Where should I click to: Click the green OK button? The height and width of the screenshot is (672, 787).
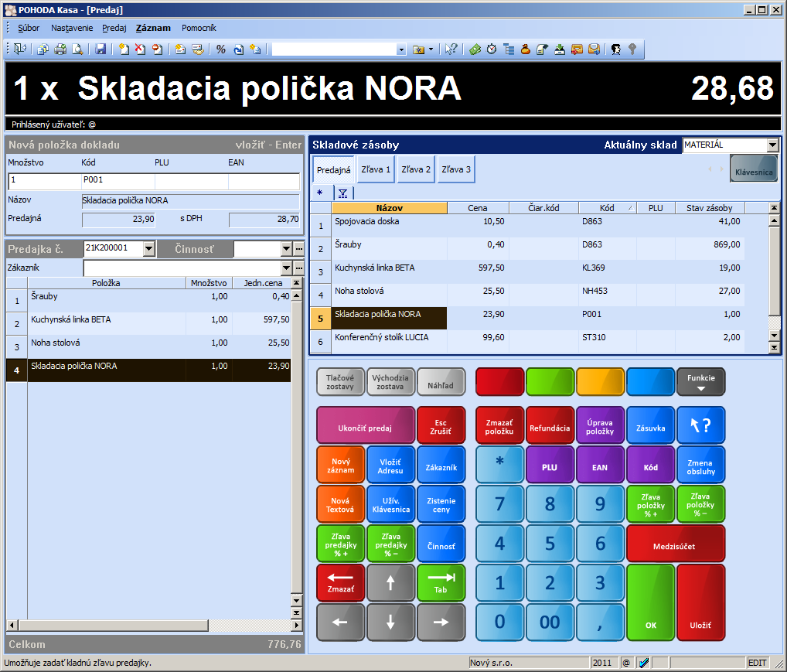(650, 602)
